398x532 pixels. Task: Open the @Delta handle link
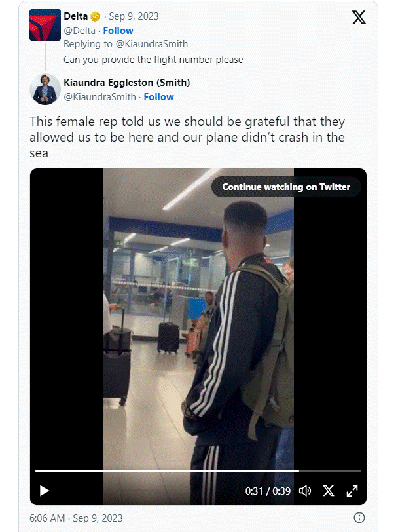coord(80,31)
